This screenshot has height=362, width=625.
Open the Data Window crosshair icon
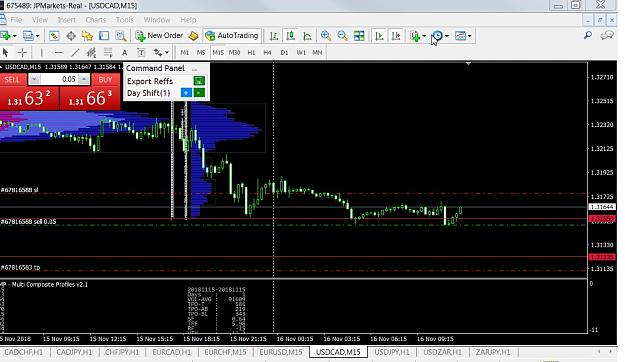[71, 36]
